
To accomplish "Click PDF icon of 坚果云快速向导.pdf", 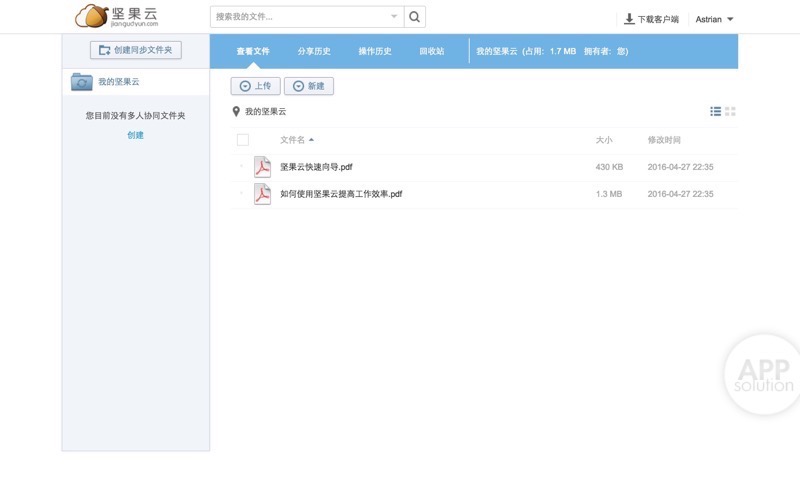I will point(262,167).
